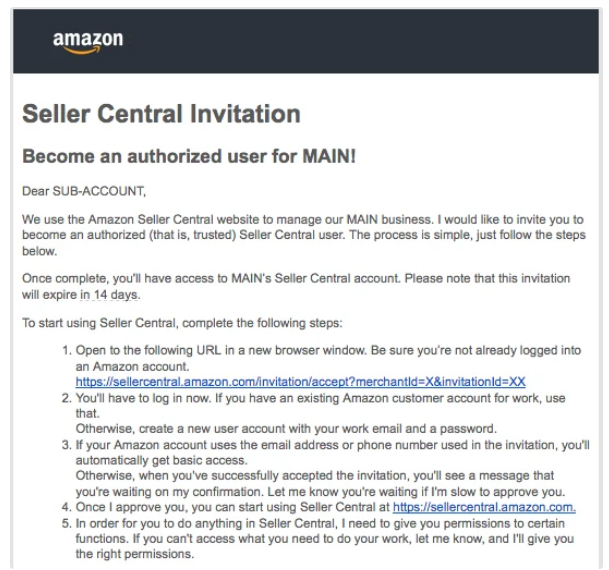This screenshot has height=570, width=609.
Task: Click the dotted-underlined 'in 14 days' text
Action: click(x=110, y=295)
